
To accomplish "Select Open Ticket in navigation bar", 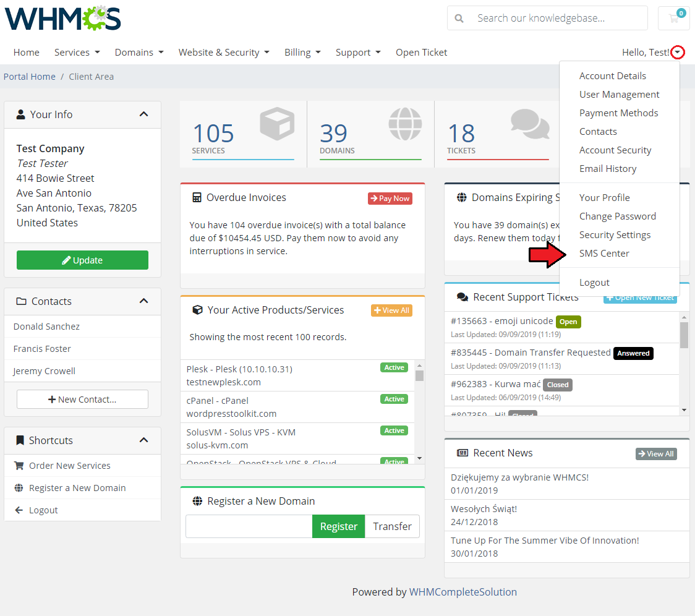I will click(x=421, y=53).
